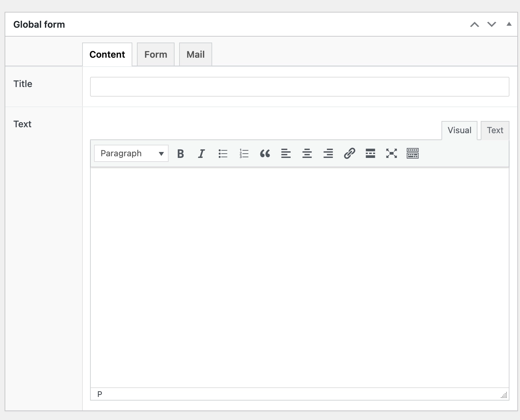Open the Mail tab
The width and height of the screenshot is (520, 420).
coord(195,54)
